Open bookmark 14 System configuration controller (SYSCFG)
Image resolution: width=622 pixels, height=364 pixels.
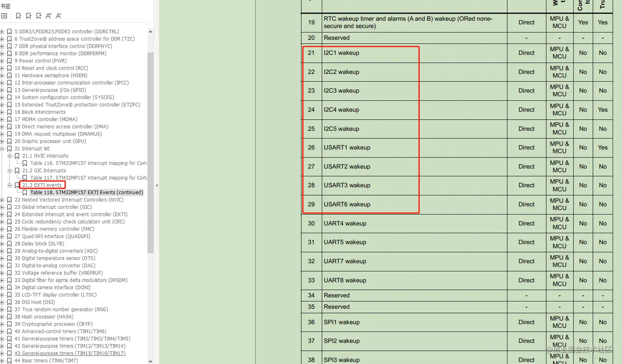point(64,97)
